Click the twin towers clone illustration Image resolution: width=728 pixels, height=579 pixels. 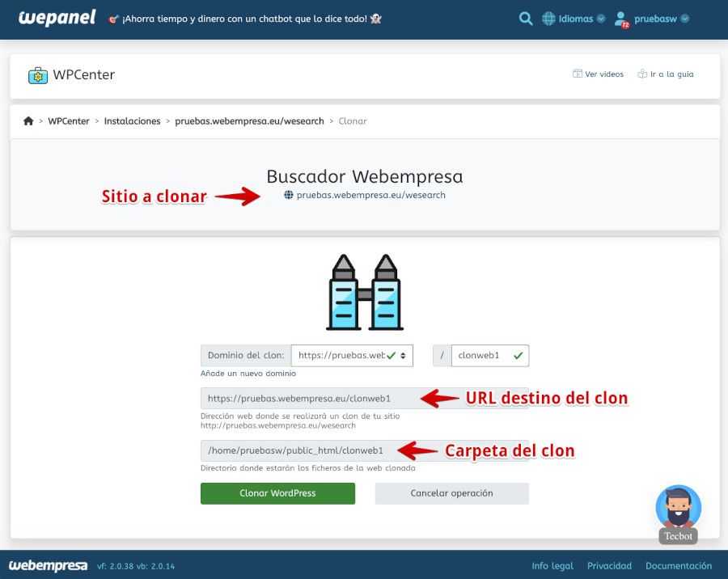coord(365,292)
